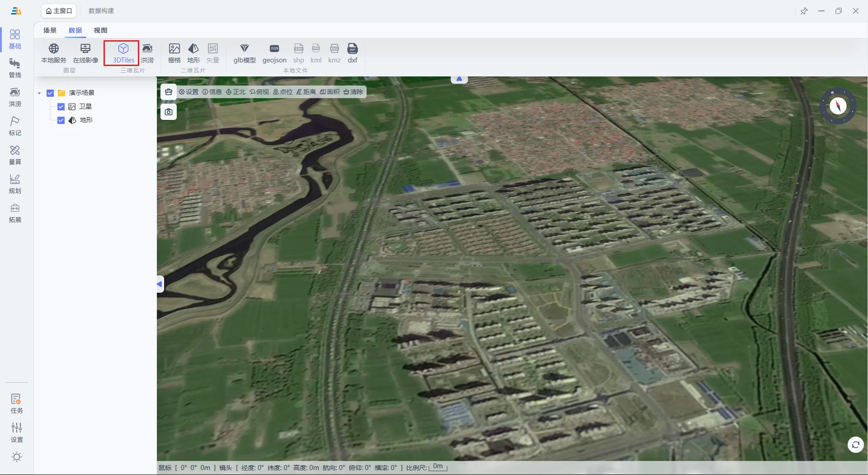Open the dxf file importer

click(353, 53)
